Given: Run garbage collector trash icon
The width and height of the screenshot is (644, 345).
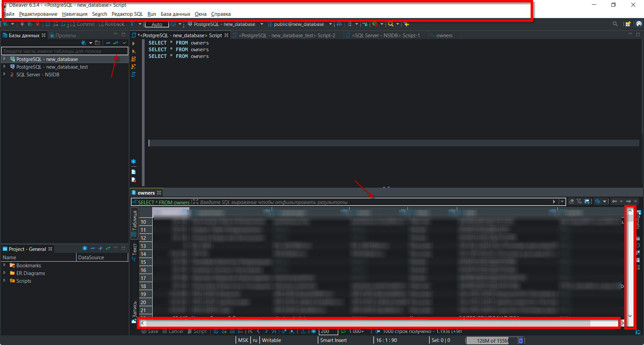Looking at the screenshot, I should pos(521,341).
